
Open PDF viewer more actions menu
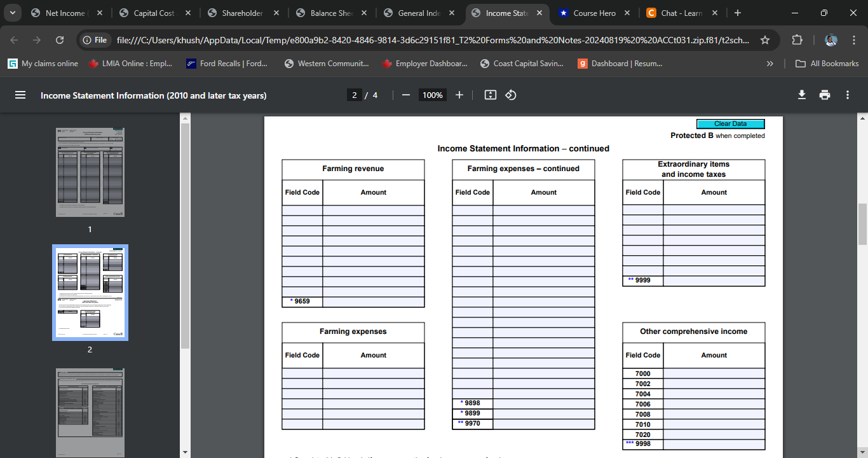(x=848, y=95)
